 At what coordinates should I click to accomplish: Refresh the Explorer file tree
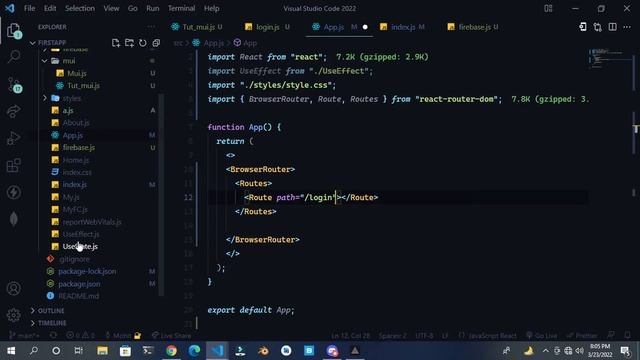[x=142, y=43]
